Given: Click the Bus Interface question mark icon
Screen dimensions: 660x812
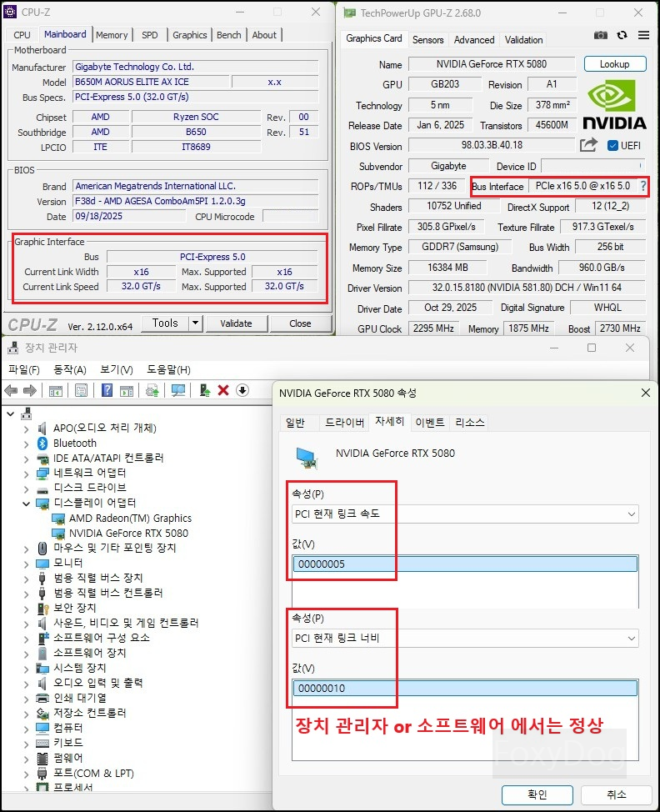Looking at the screenshot, I should [x=643, y=186].
